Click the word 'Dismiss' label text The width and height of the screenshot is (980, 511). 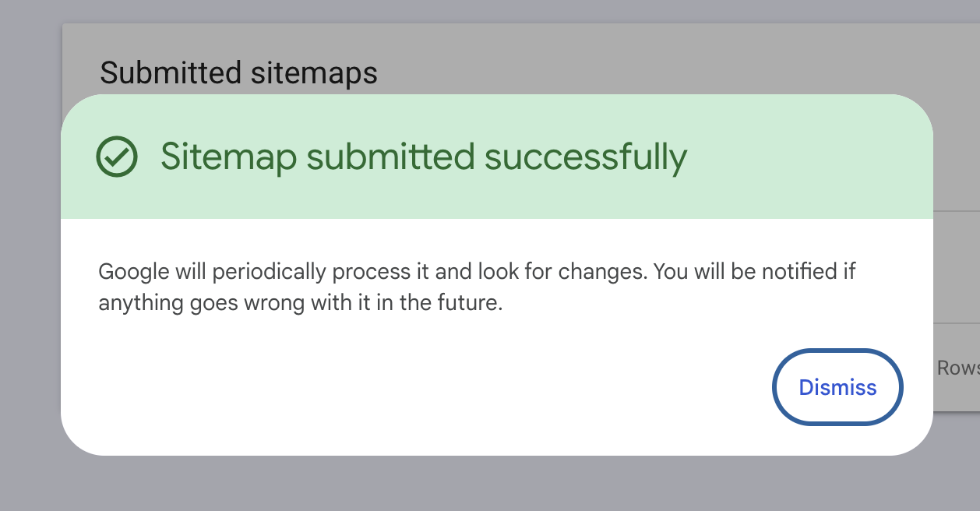[x=837, y=388]
